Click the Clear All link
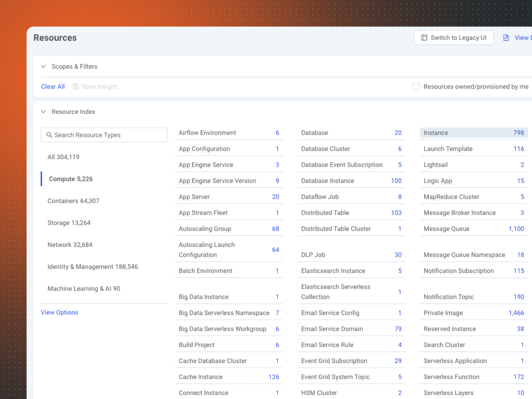This screenshot has height=399, width=532. [x=53, y=87]
